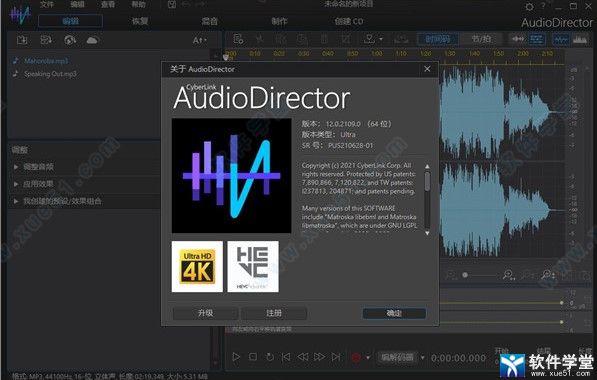Click the import media file icon
This screenshot has height=380, width=597.
(x=22, y=40)
